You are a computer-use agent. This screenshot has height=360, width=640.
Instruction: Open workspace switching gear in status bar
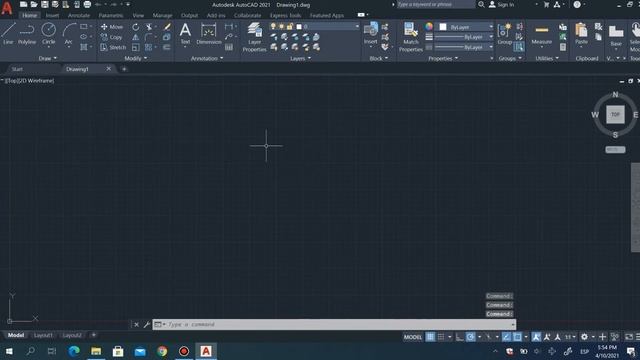coord(584,337)
